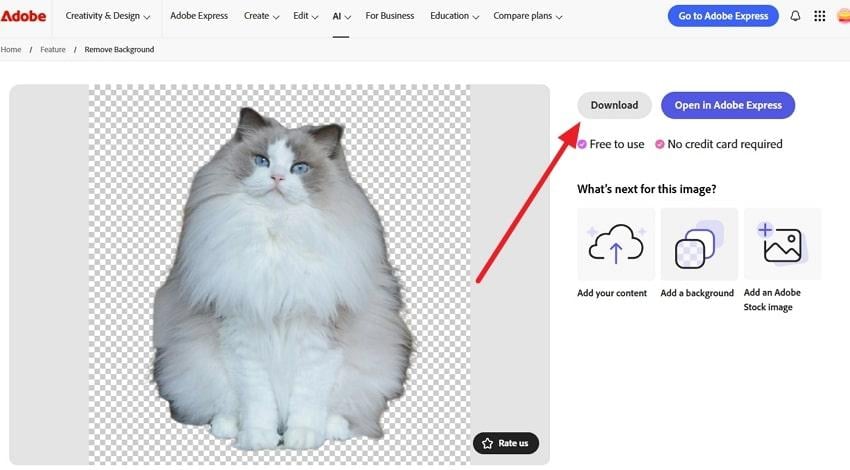Click the star icon on Rate us
Image resolution: width=850 pixels, height=470 pixels.
pos(487,443)
